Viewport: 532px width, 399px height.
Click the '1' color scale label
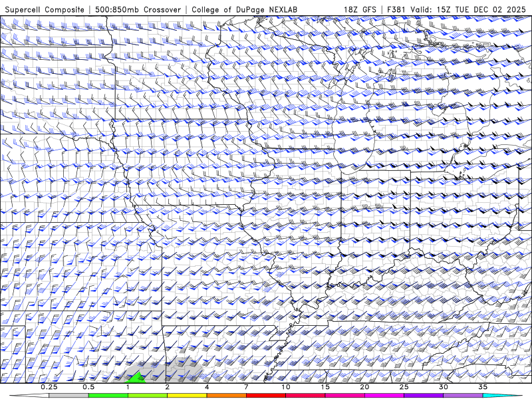[x=128, y=387]
